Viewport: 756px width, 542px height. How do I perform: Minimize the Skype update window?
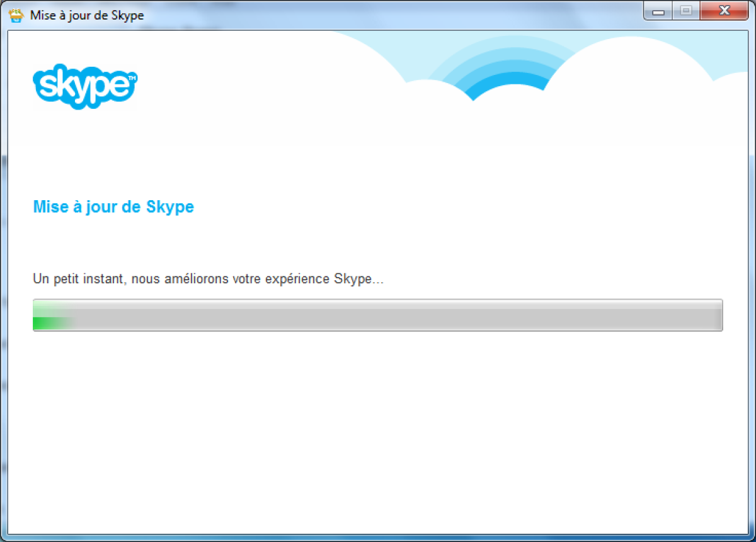pos(658,11)
